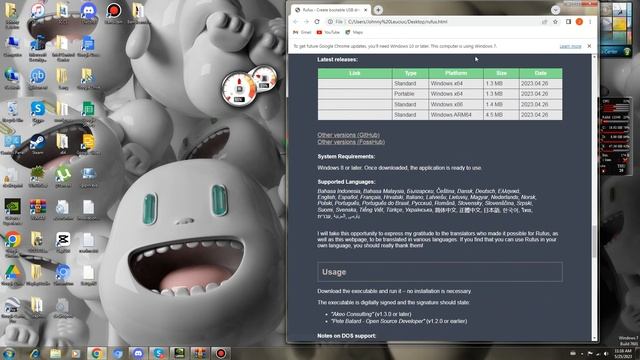Open the red record app from taskbar
Image resolution: width=640 pixels, height=360 pixels.
click(220, 353)
